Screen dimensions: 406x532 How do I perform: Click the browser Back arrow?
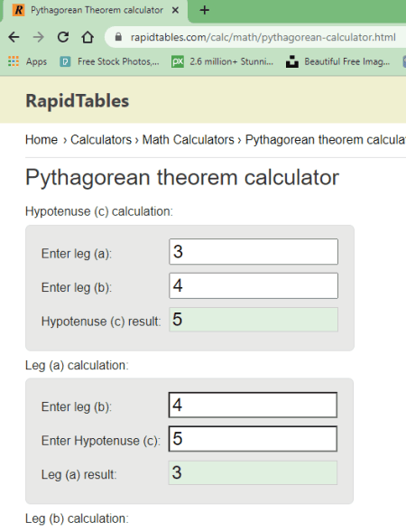pyautogui.click(x=14, y=37)
